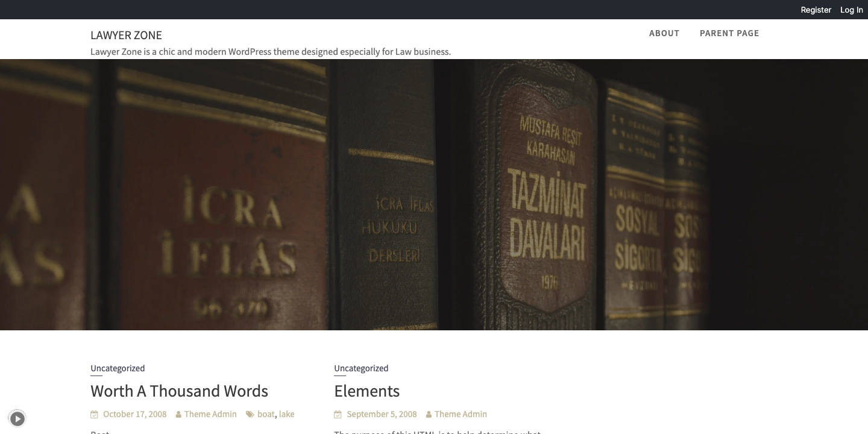The height and width of the screenshot is (434, 868).
Task: Click calendar icon beside October 17, 2008
Action: [x=94, y=414]
